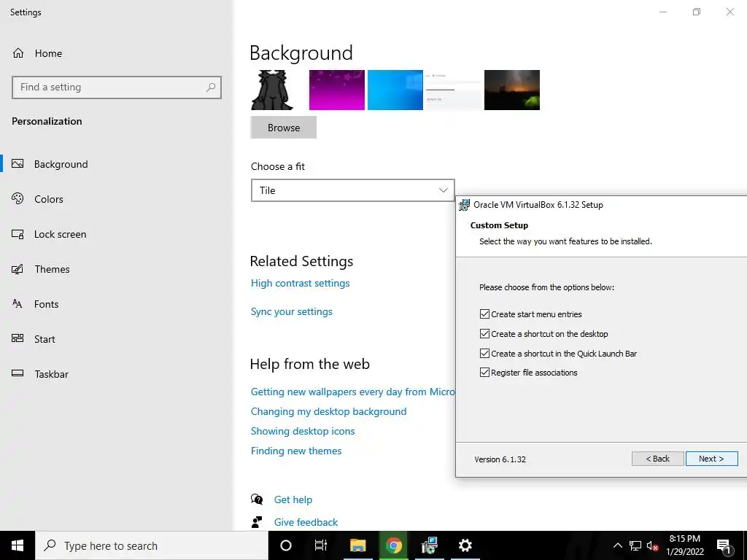Uncheck Register file associations
Viewport: 747px width, 560px height.
(x=484, y=372)
